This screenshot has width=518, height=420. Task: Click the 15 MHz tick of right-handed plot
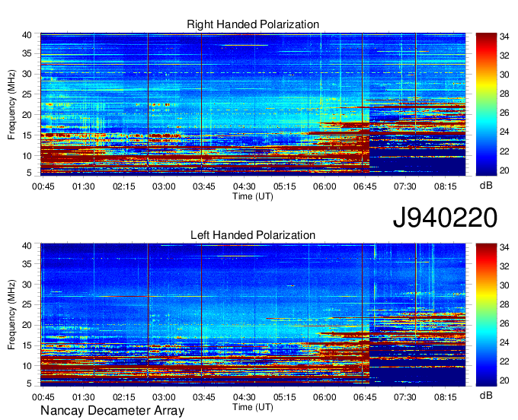point(27,135)
